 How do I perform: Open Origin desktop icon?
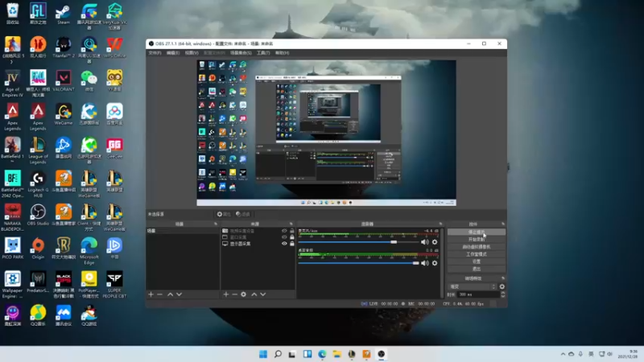[x=38, y=249]
